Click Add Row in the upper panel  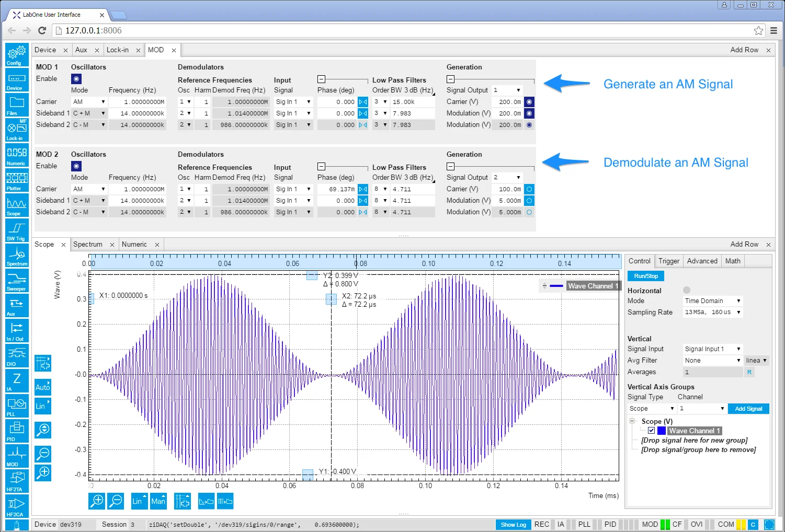click(x=744, y=50)
